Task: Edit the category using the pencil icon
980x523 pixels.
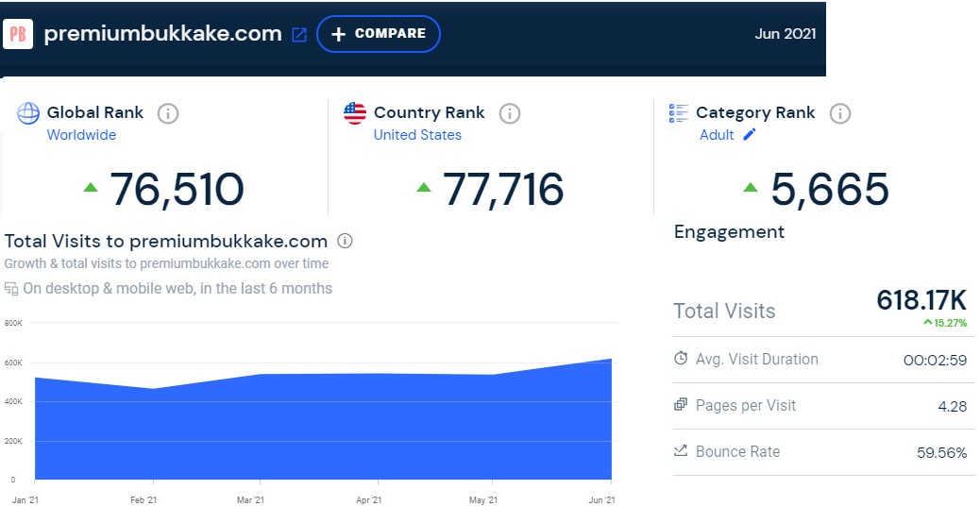Action: point(750,134)
